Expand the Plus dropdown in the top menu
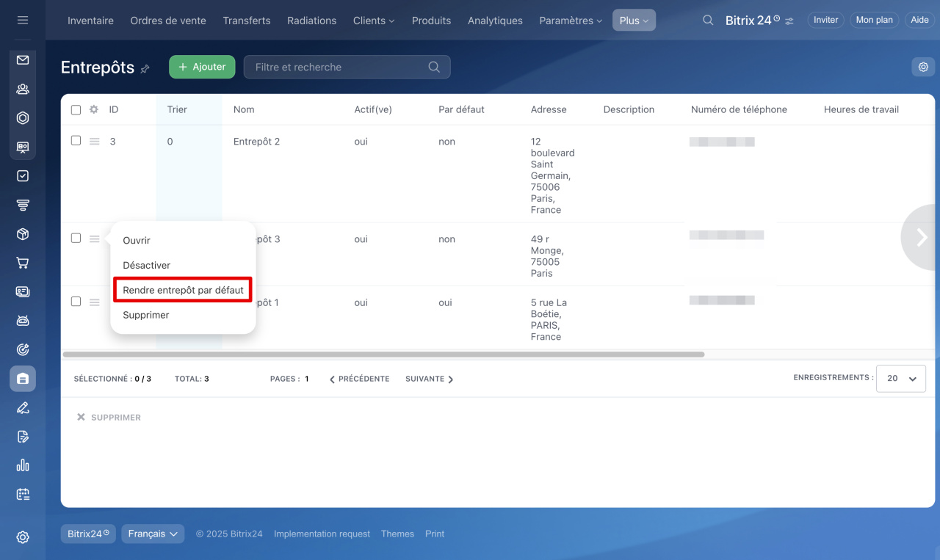 point(634,21)
